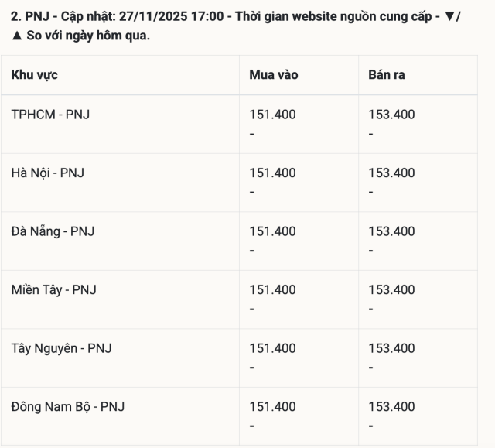Select the "Mua vào" column header

(273, 75)
